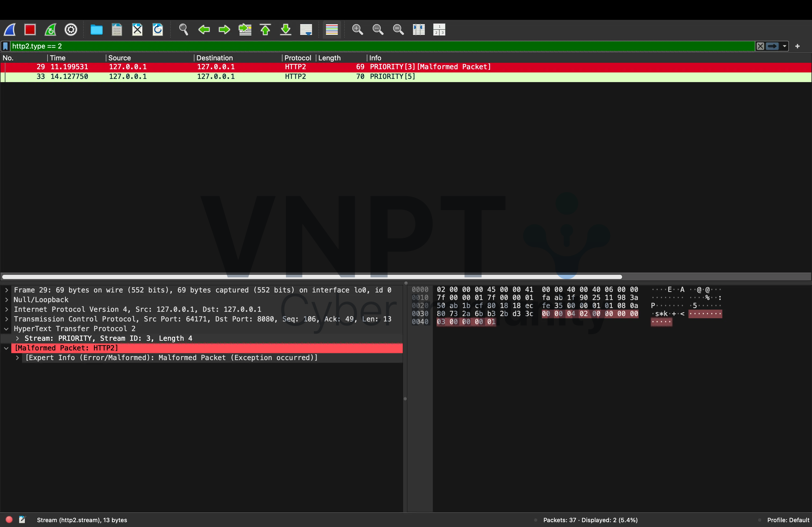
Task: Zoom in on packet list text
Action: 357,30
